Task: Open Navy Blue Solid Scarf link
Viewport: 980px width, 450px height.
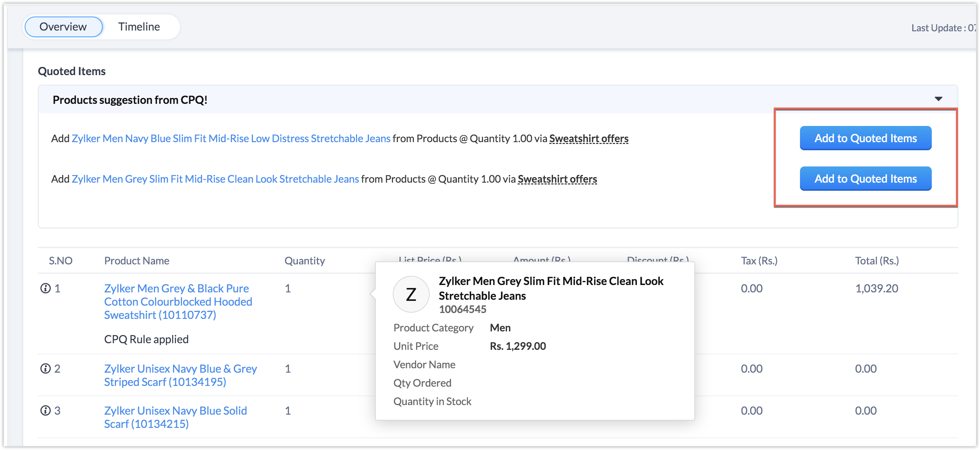Action: tap(175, 417)
